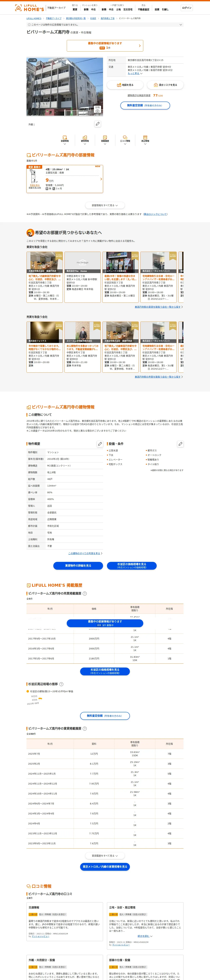Viewport: 210px width, 980px height.
Task: Click help icon next to 賃貸掲載履歴 heading
Action: 85,728
